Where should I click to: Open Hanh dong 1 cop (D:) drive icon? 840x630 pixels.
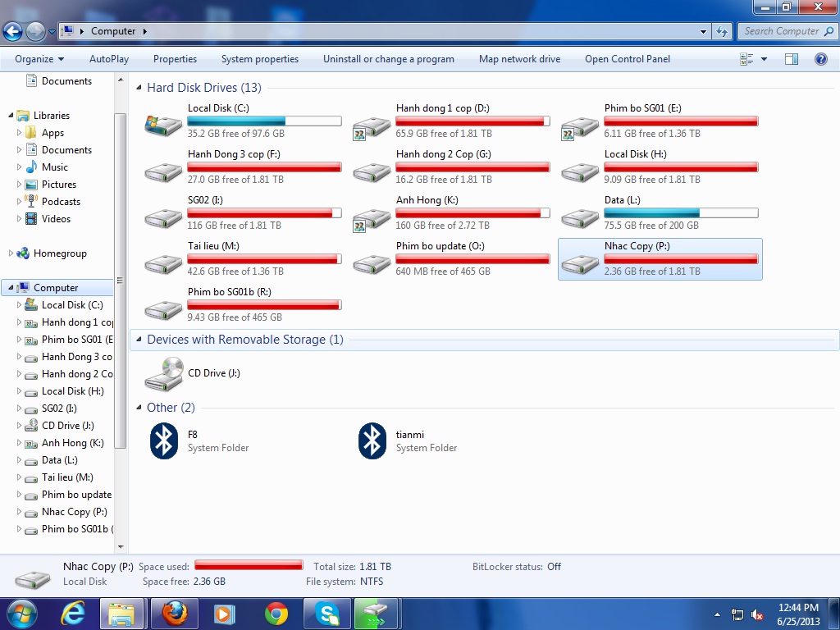coord(372,129)
